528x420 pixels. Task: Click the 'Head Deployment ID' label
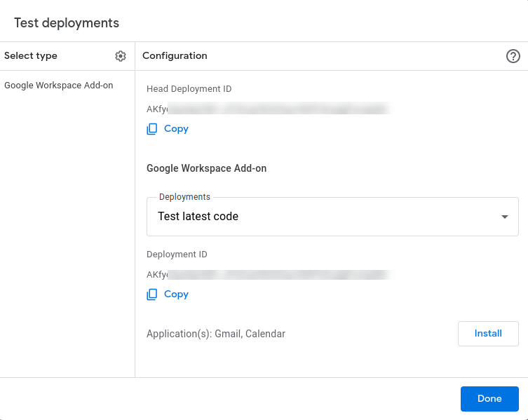[189, 89]
